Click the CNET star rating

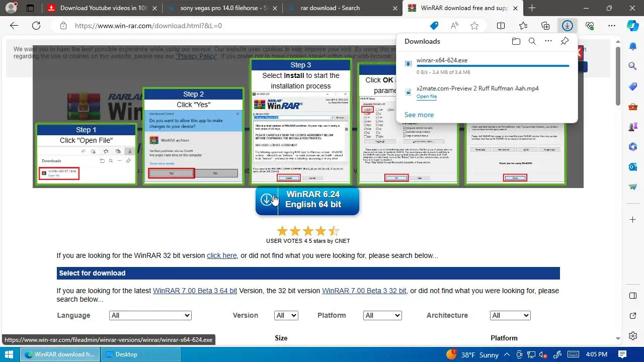click(307, 231)
